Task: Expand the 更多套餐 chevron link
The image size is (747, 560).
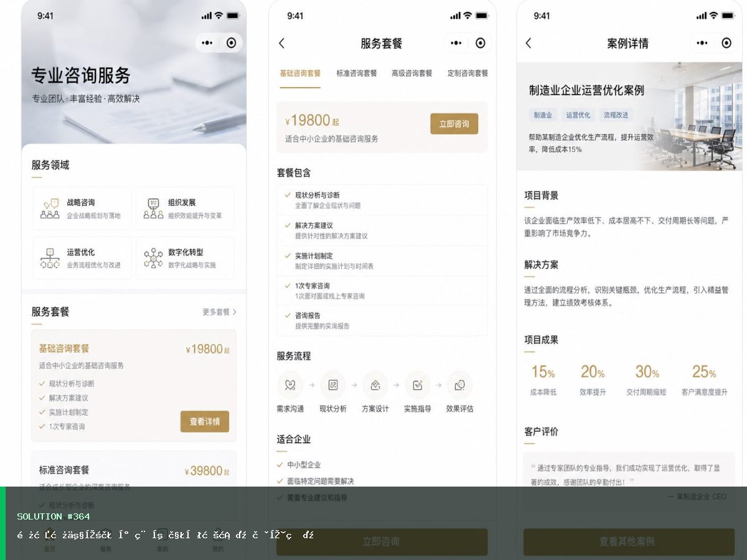Action: coord(219,312)
